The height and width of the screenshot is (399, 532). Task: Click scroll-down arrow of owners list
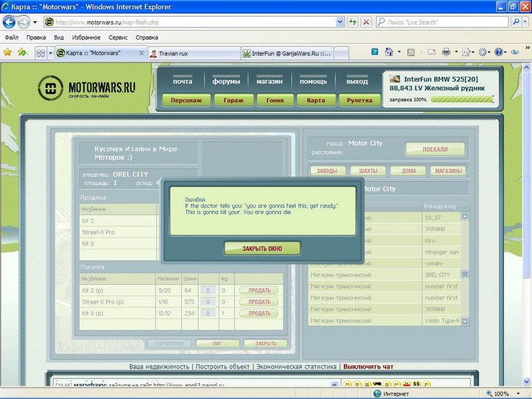tap(465, 321)
